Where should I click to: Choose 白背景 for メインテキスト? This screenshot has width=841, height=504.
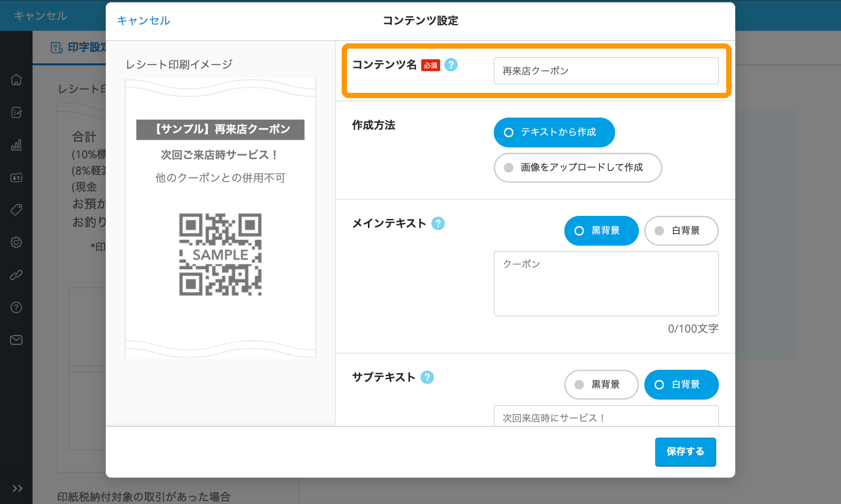681,230
